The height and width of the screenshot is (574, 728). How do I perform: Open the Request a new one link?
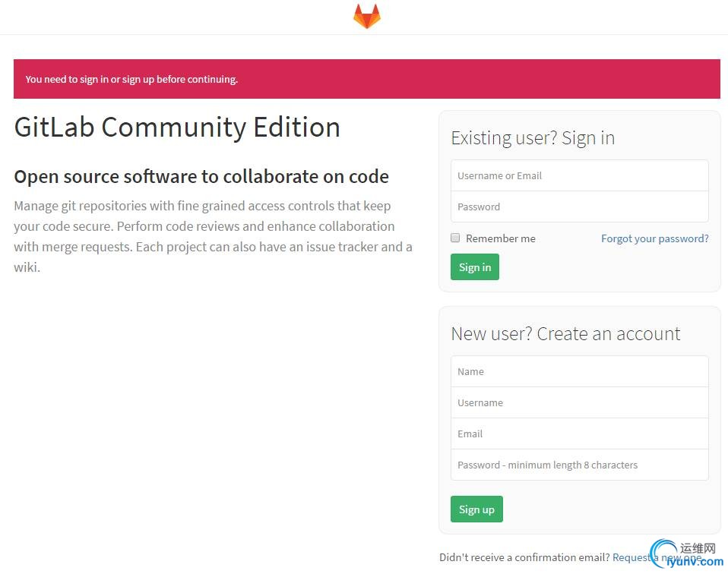tap(657, 557)
